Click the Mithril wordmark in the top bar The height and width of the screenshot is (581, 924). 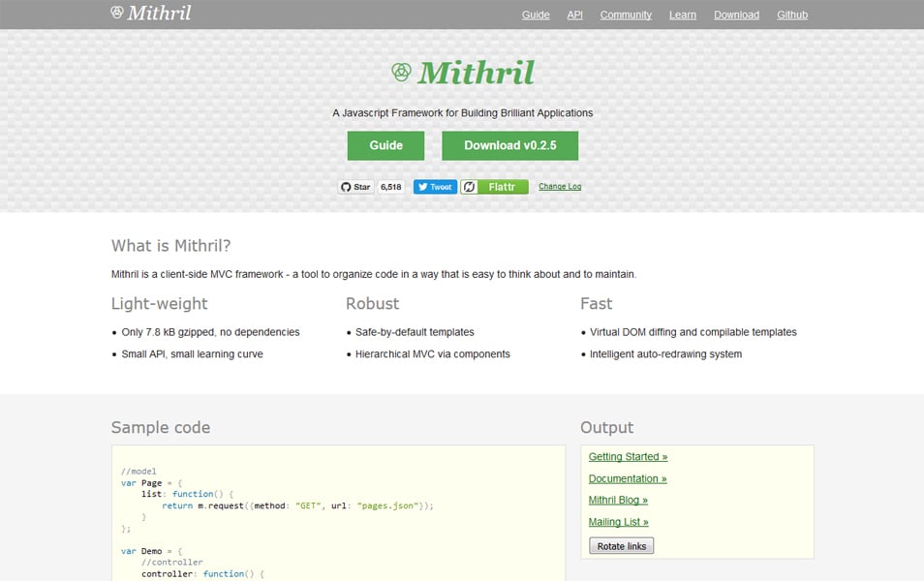(x=159, y=13)
